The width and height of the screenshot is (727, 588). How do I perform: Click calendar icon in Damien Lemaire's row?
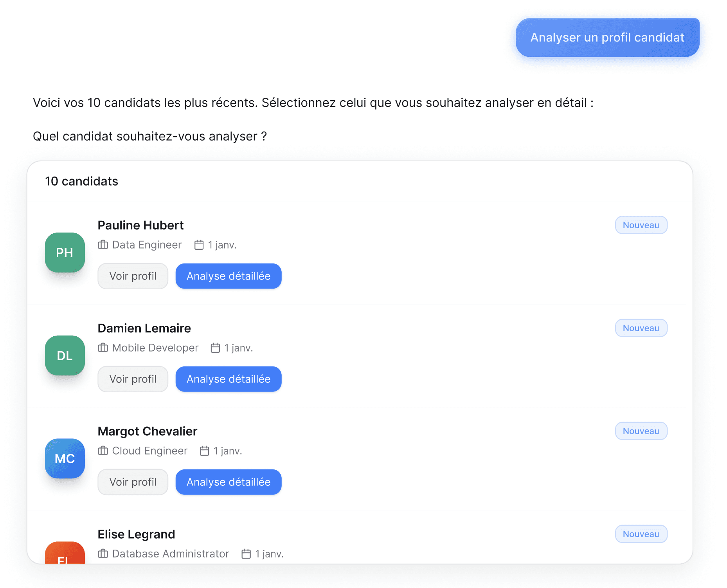[x=216, y=348]
